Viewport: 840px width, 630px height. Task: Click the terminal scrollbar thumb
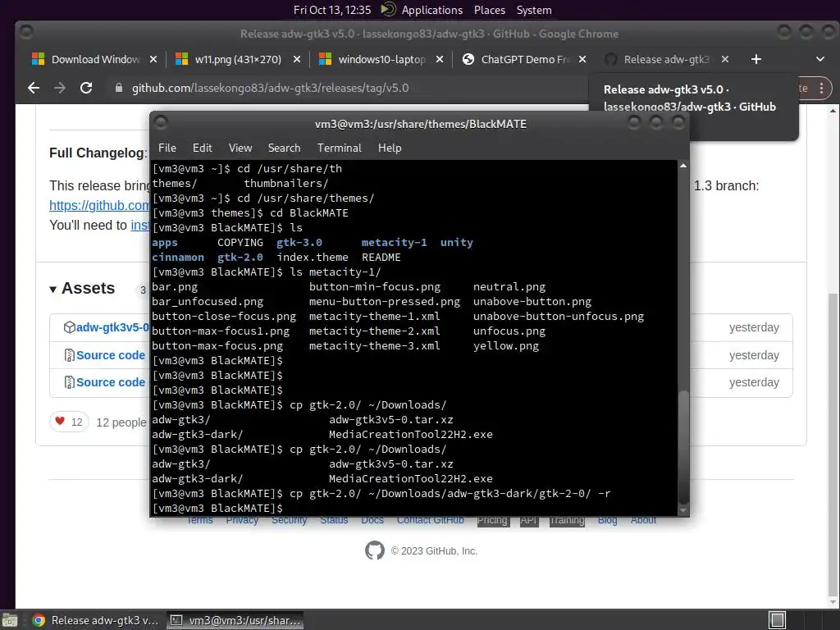(683, 447)
